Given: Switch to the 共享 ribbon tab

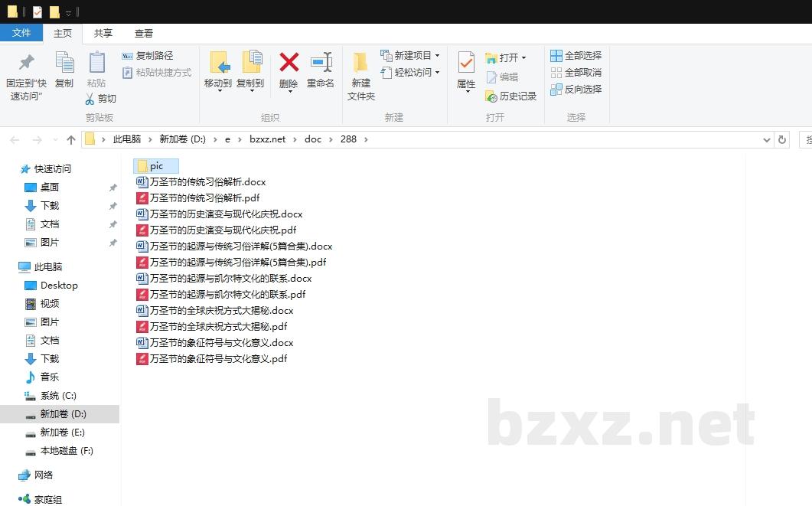Looking at the screenshot, I should (x=103, y=33).
